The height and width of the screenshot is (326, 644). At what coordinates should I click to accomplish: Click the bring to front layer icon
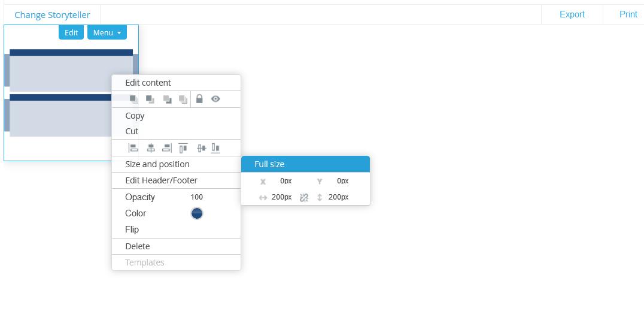click(x=133, y=99)
